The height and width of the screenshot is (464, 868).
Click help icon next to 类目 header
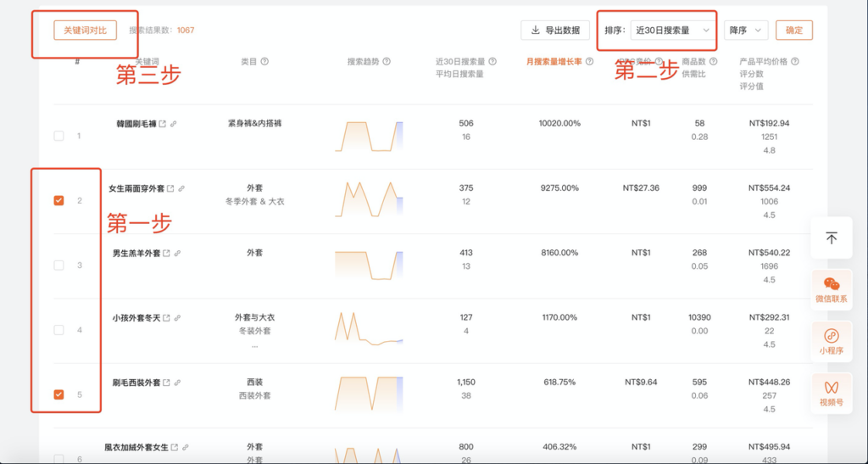264,61
